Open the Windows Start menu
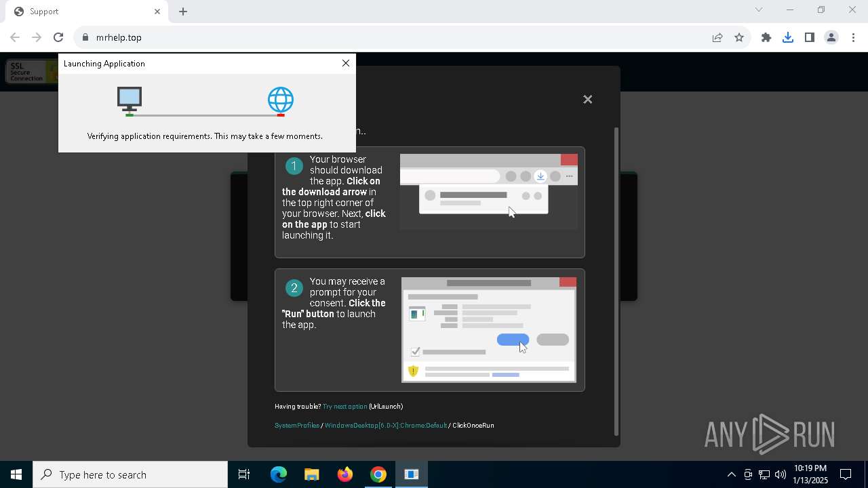Image resolution: width=868 pixels, height=488 pixels. [16, 474]
